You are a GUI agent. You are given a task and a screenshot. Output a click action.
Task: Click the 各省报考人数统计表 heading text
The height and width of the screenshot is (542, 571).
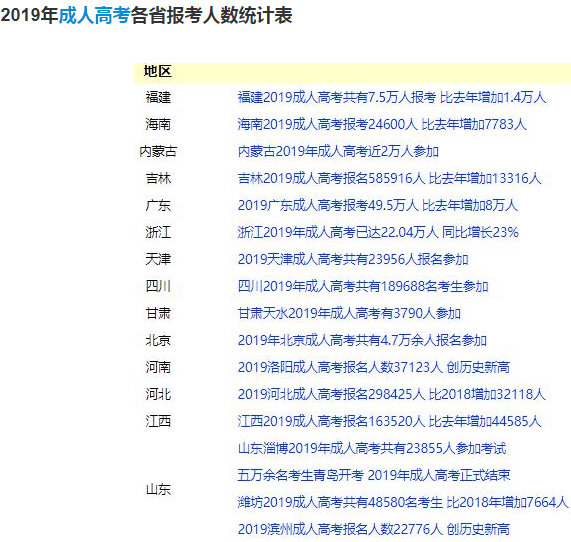211,16
